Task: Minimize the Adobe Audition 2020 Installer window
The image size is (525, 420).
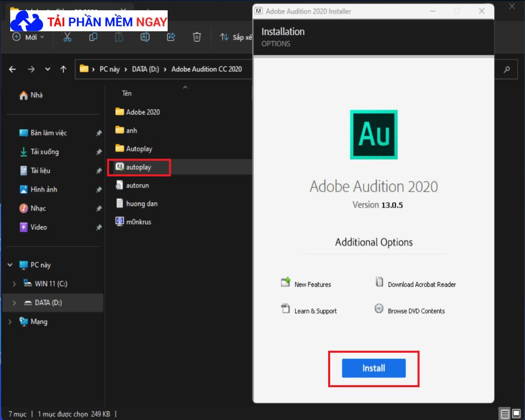Action: pos(433,11)
